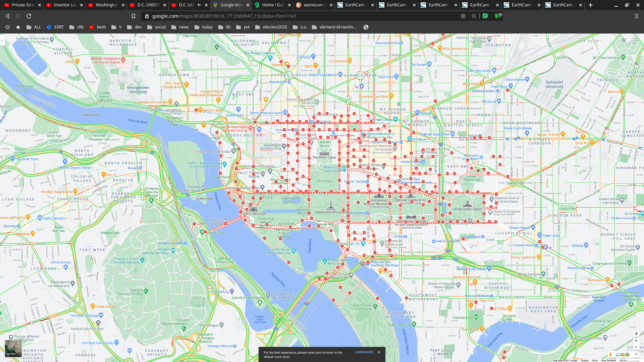The width and height of the screenshot is (644, 362).
Task: Reload the current page
Action: coord(29,16)
